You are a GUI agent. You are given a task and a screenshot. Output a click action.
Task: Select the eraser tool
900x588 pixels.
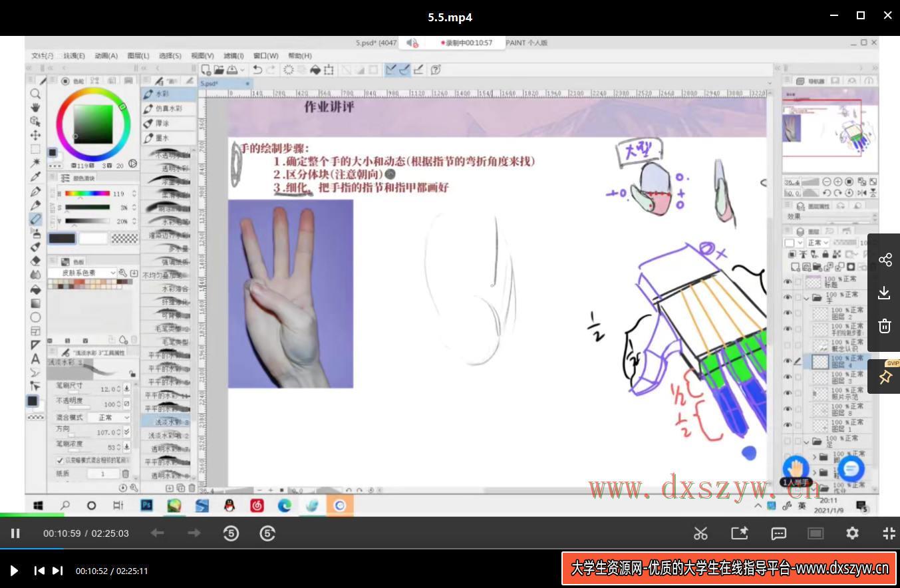[x=35, y=261]
